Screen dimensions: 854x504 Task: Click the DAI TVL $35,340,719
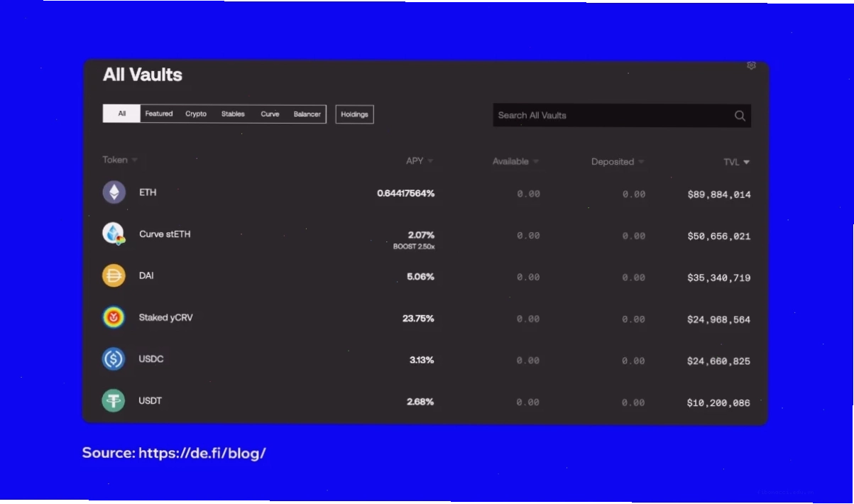click(719, 278)
